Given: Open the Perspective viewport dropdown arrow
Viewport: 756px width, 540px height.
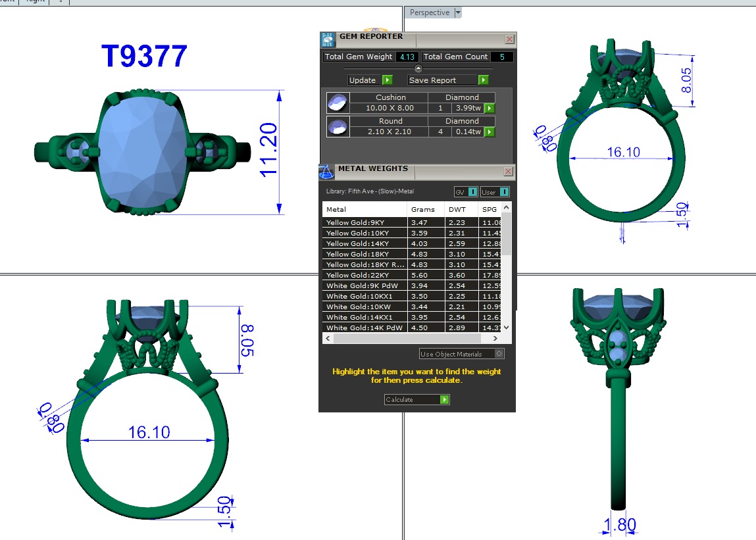Looking at the screenshot, I should coord(458,12).
